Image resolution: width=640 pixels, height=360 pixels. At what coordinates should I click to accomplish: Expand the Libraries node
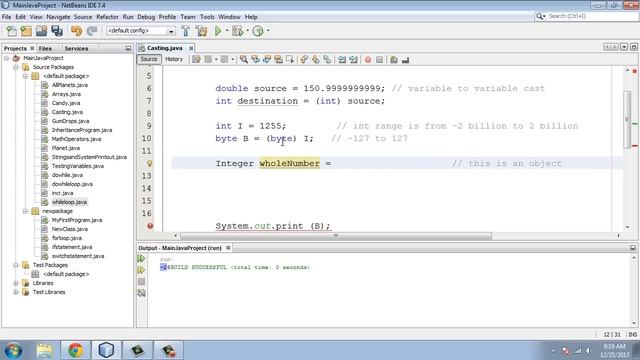(x=16, y=283)
